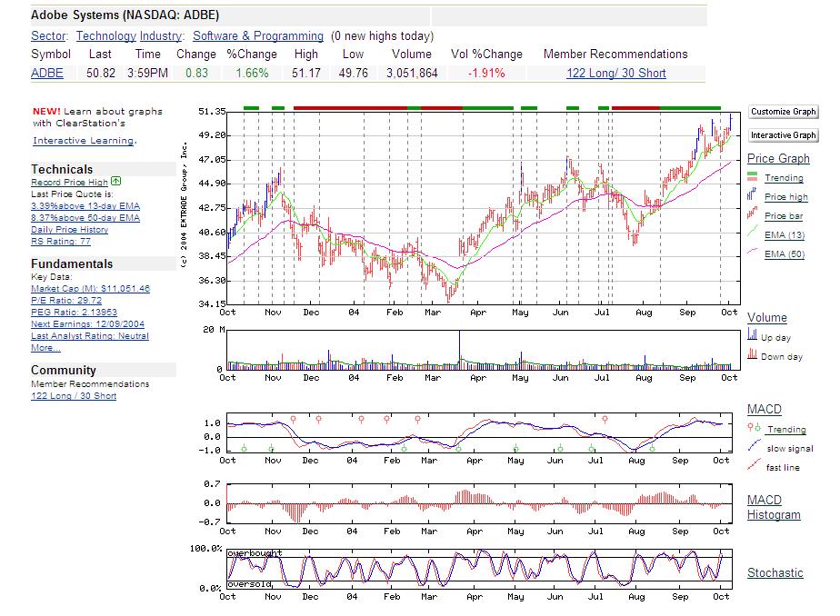Open Last Analyst Rating: Neutral link

(90, 335)
